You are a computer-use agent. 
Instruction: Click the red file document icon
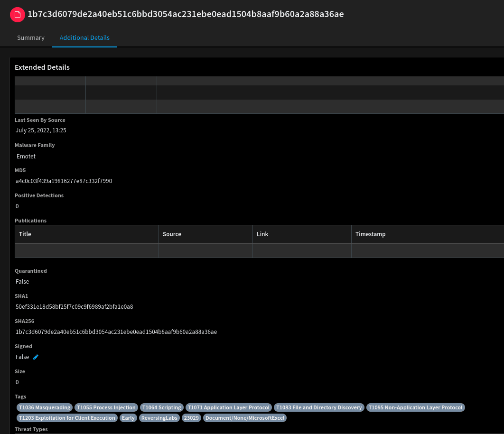17,14
